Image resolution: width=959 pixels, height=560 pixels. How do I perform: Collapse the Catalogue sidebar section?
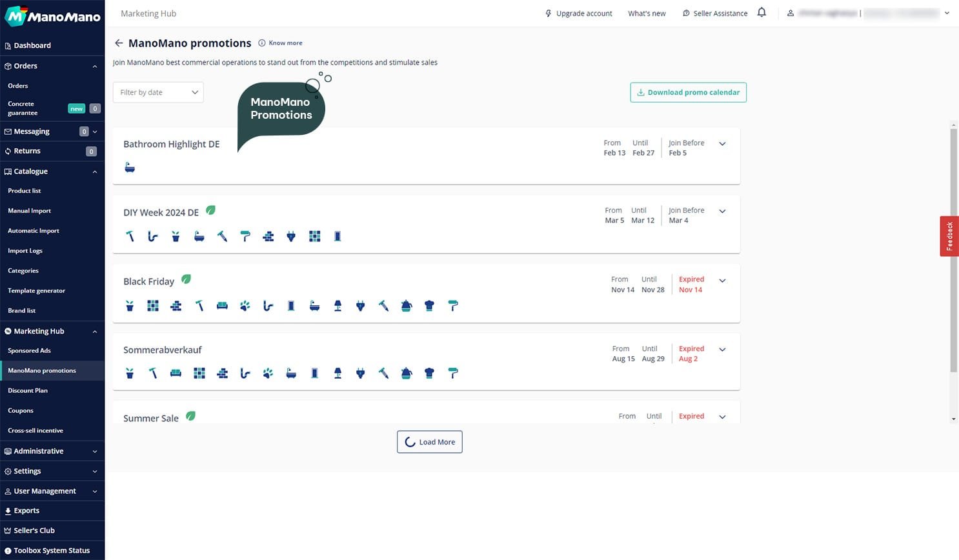tap(94, 172)
